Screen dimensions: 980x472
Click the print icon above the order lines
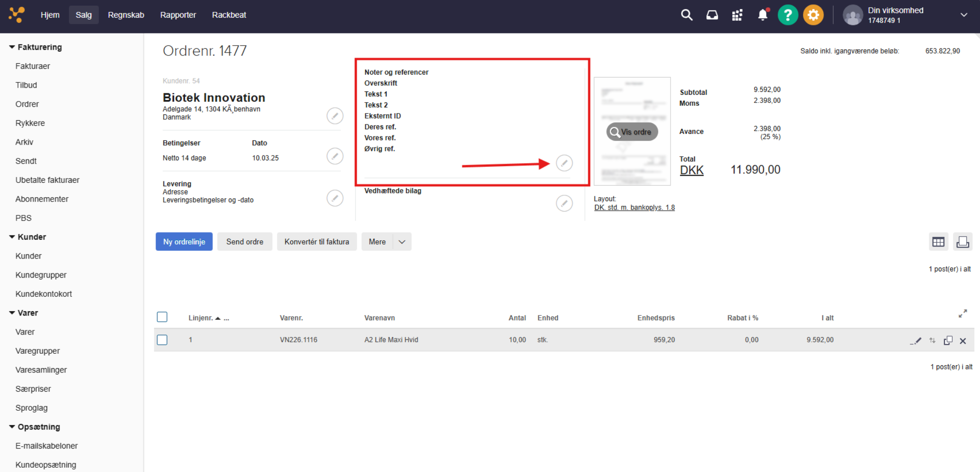[x=962, y=242]
